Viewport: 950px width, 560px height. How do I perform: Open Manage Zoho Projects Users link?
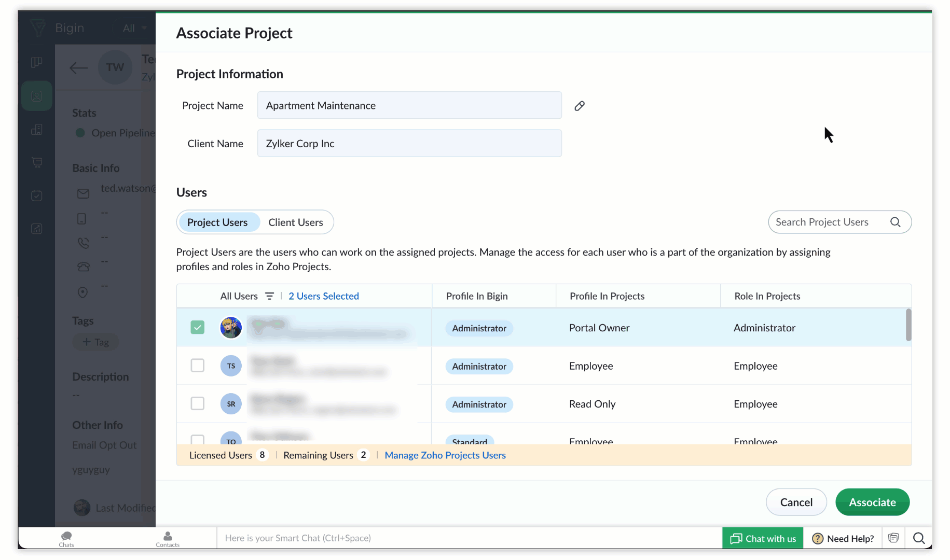pyautogui.click(x=445, y=455)
